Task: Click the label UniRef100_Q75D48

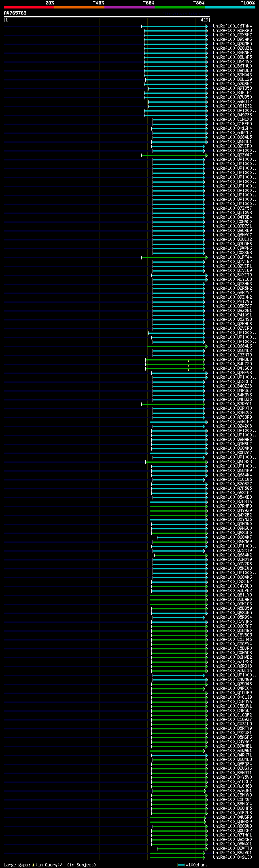Action: tap(232, 684)
